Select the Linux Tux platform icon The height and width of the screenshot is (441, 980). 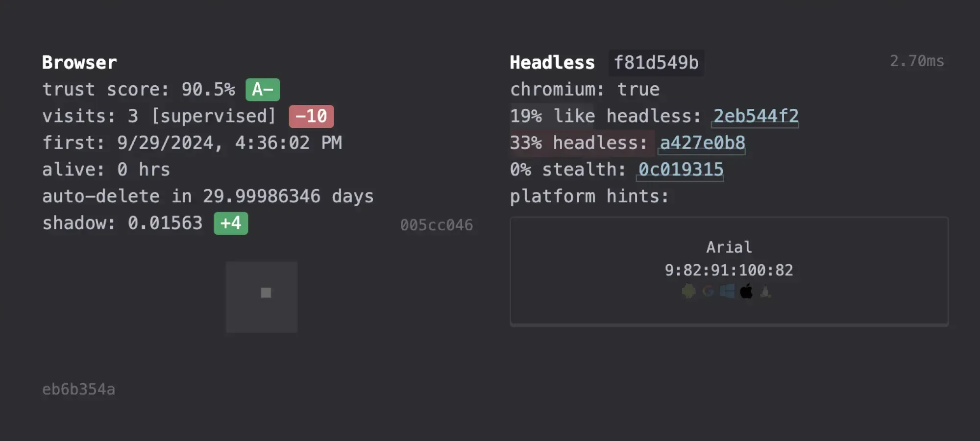click(765, 292)
